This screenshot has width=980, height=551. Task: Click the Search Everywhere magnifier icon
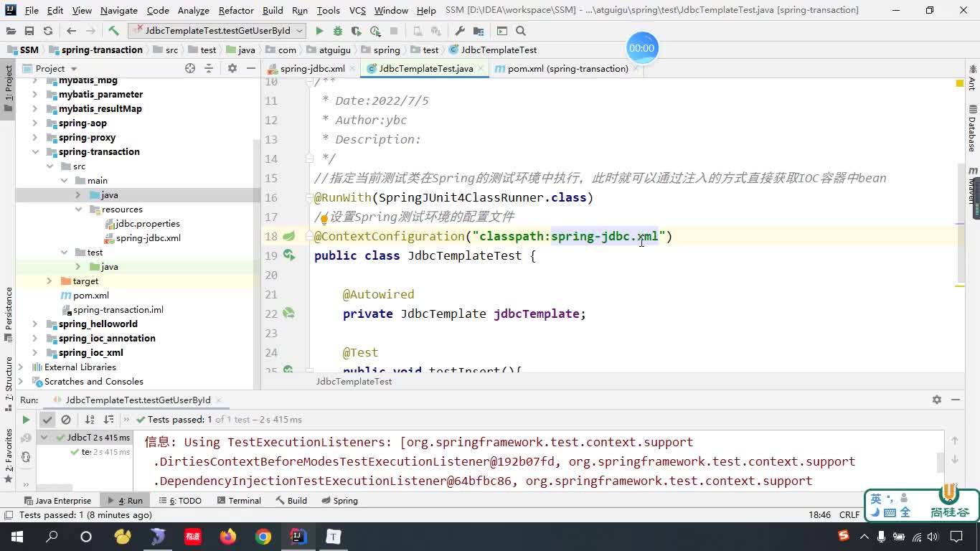[521, 31]
